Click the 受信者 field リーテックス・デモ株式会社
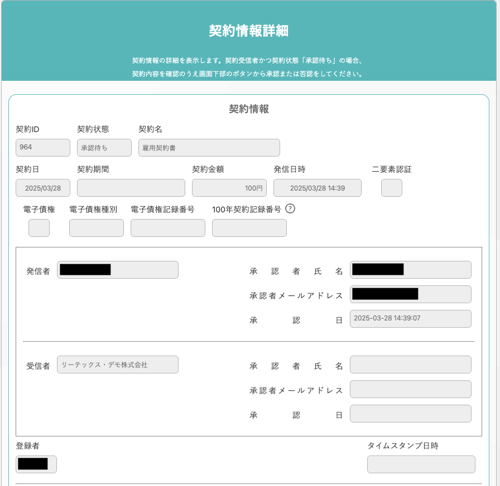The height and width of the screenshot is (486, 500). pyautogui.click(x=118, y=365)
